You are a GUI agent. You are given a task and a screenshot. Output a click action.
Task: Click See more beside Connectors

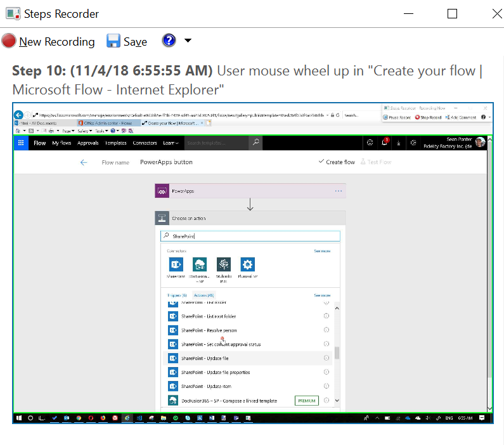click(322, 251)
